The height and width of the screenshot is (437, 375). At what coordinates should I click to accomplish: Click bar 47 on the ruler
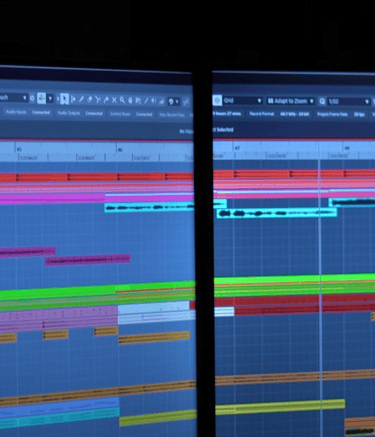pyautogui.click(x=237, y=147)
